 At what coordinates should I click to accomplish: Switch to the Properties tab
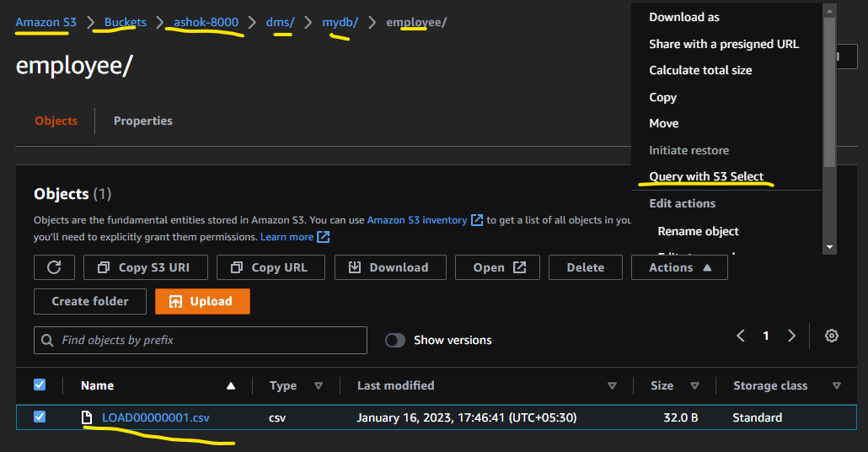(142, 121)
